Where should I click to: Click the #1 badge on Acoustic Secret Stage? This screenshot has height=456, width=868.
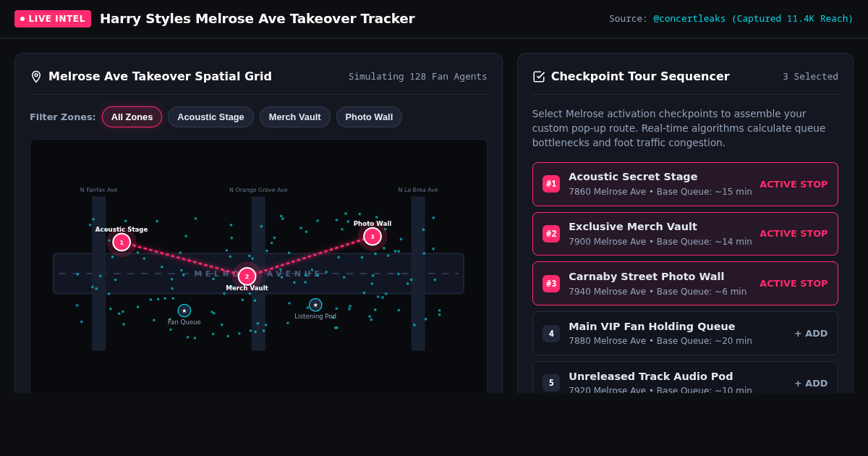[551, 184]
